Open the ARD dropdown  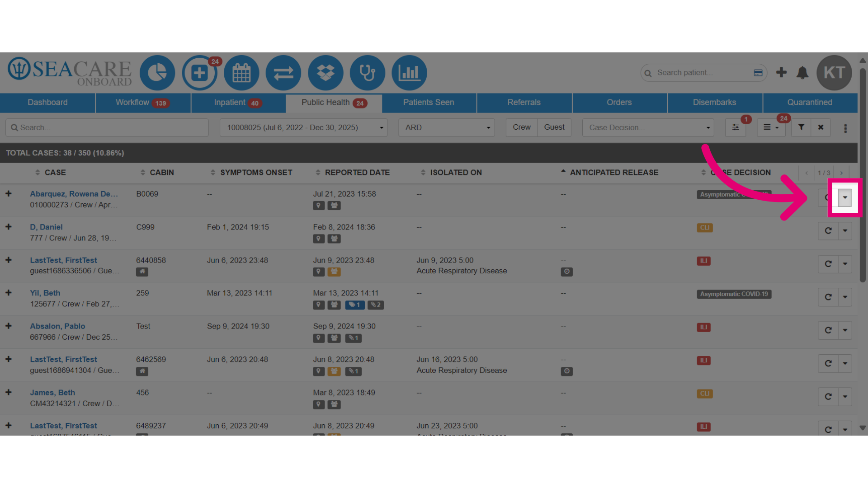pyautogui.click(x=447, y=127)
